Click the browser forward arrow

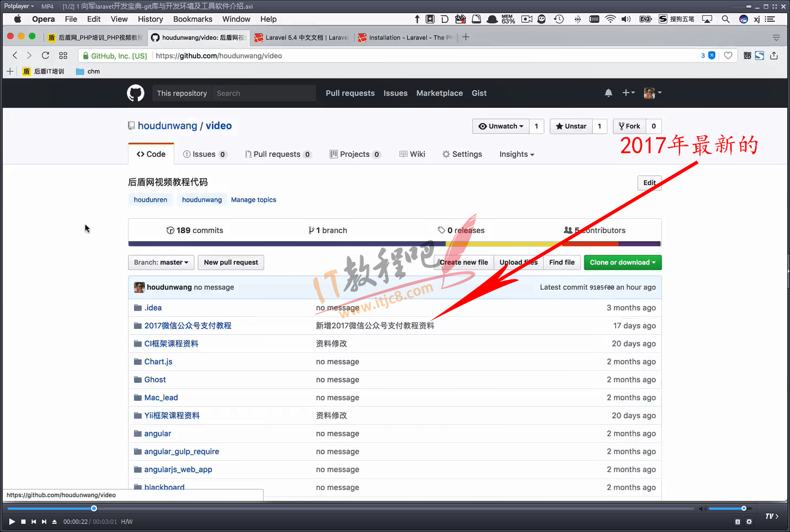click(x=29, y=56)
